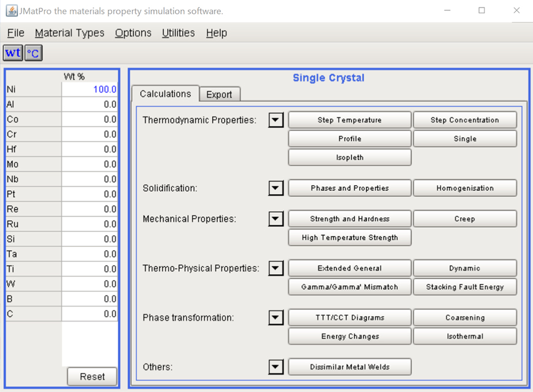Expand the Thermodynamic Properties dropdown arrow
This screenshot has width=533, height=392.
coord(276,120)
